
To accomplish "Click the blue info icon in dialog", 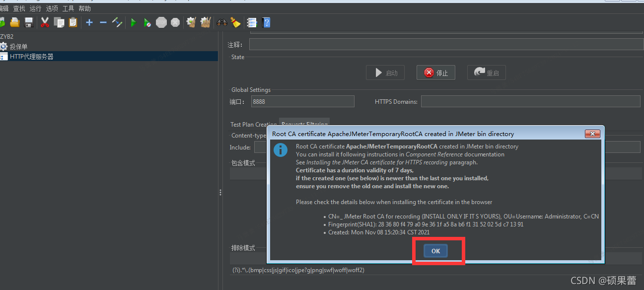I will tap(281, 150).
